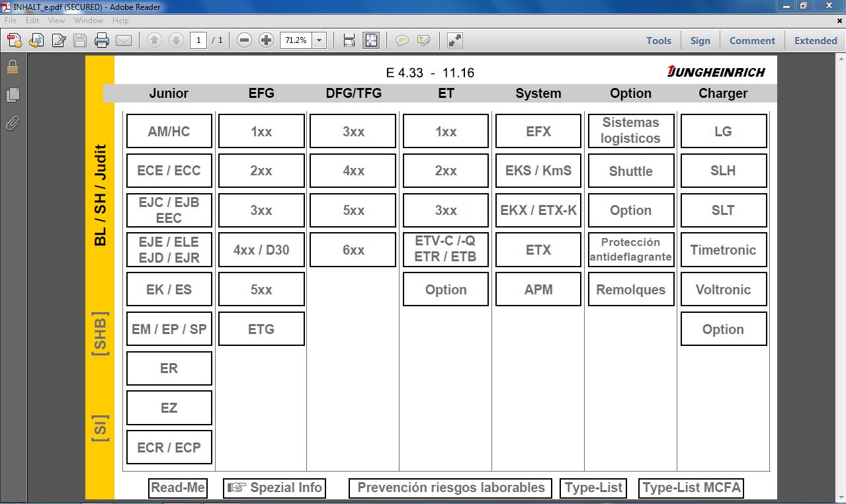Screen dimensions: 846x504
Task: Click Prevención riesgos laborables button
Action: [451, 488]
